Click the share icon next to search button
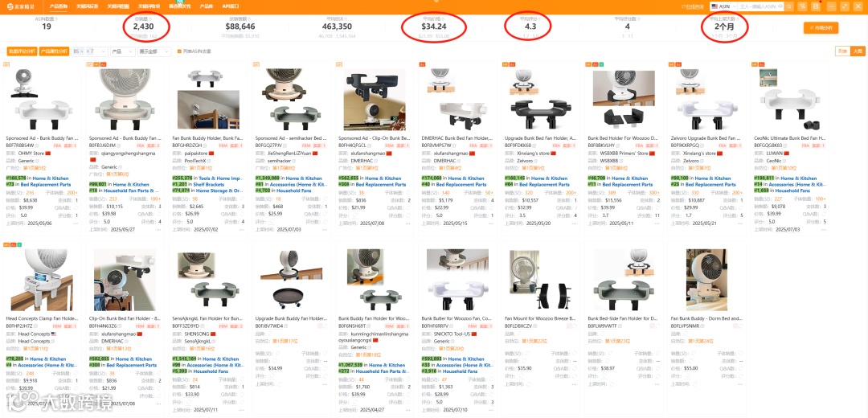The height and width of the screenshot is (418, 868). tap(803, 6)
